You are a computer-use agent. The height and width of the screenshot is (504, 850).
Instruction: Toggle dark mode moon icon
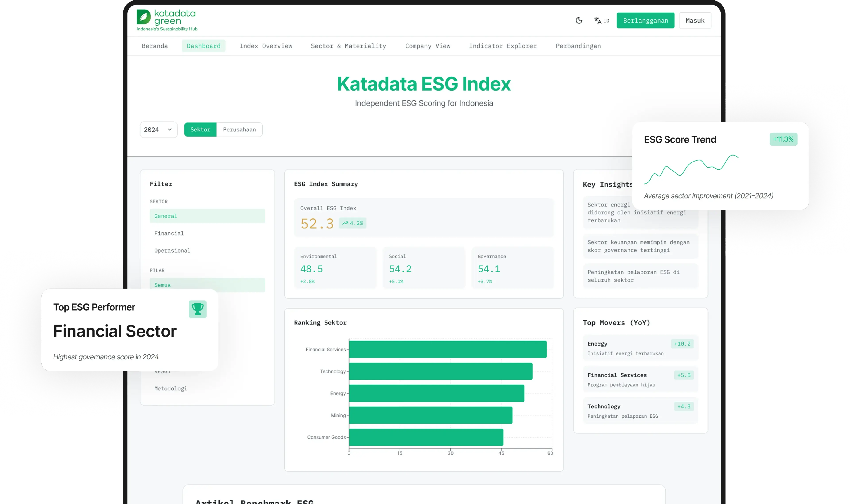tap(579, 20)
